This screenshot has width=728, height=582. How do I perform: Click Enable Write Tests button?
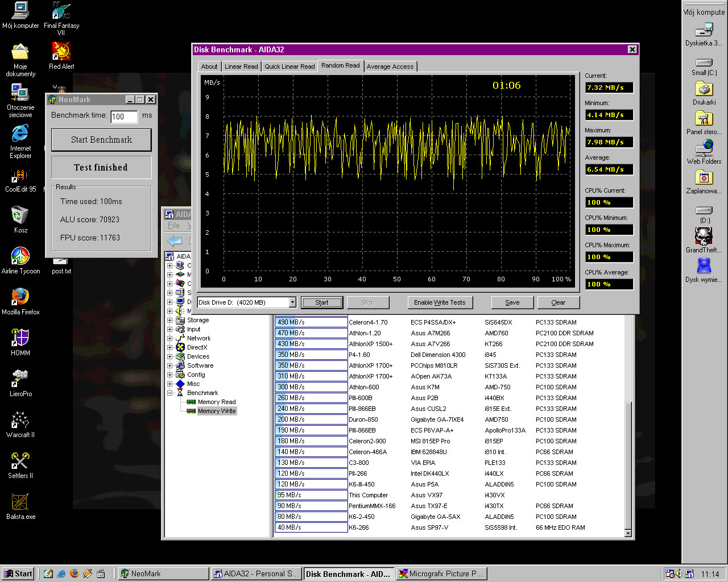coord(440,302)
